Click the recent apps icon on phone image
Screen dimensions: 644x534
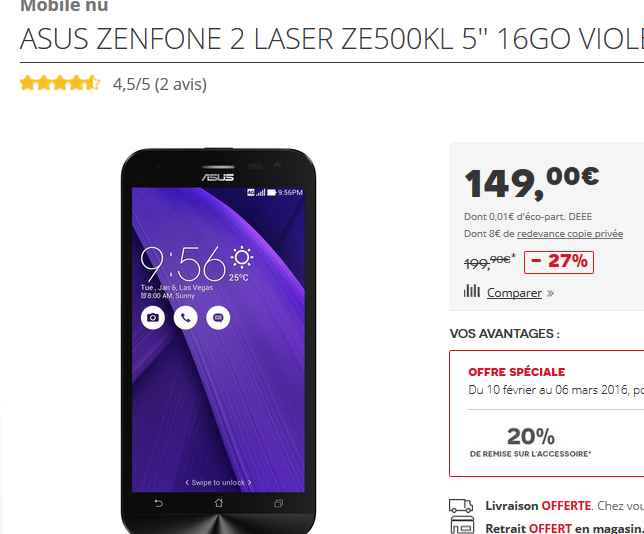(x=278, y=503)
